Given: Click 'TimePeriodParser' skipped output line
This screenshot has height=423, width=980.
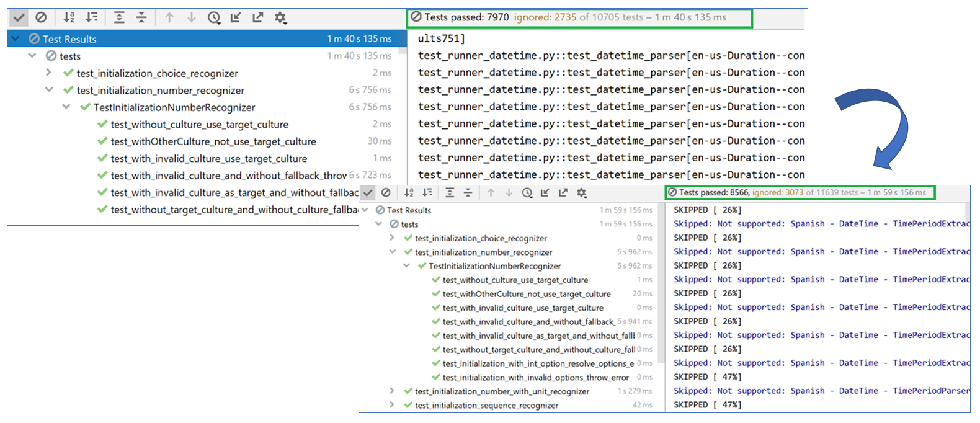Looking at the screenshot, I should 822,391.
